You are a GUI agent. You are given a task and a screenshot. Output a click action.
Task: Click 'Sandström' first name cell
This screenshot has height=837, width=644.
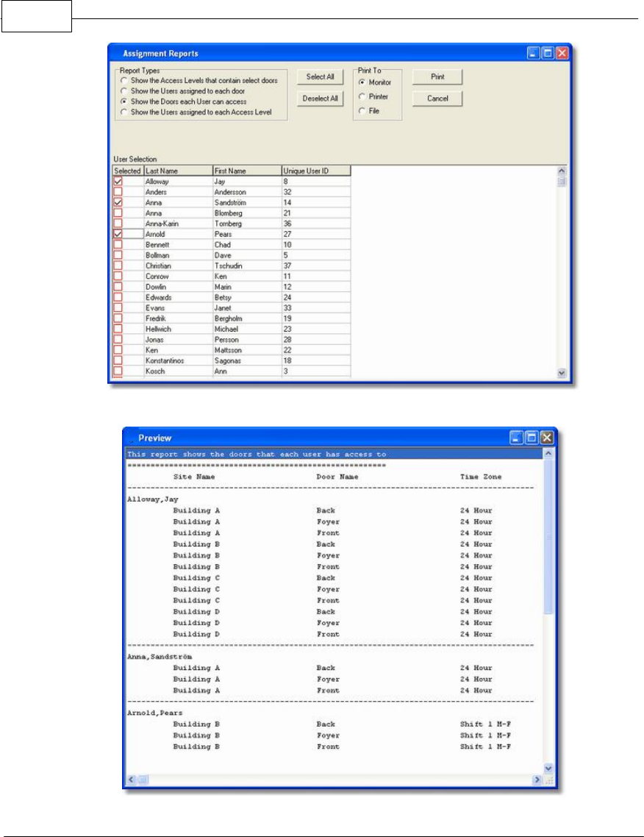click(247, 202)
